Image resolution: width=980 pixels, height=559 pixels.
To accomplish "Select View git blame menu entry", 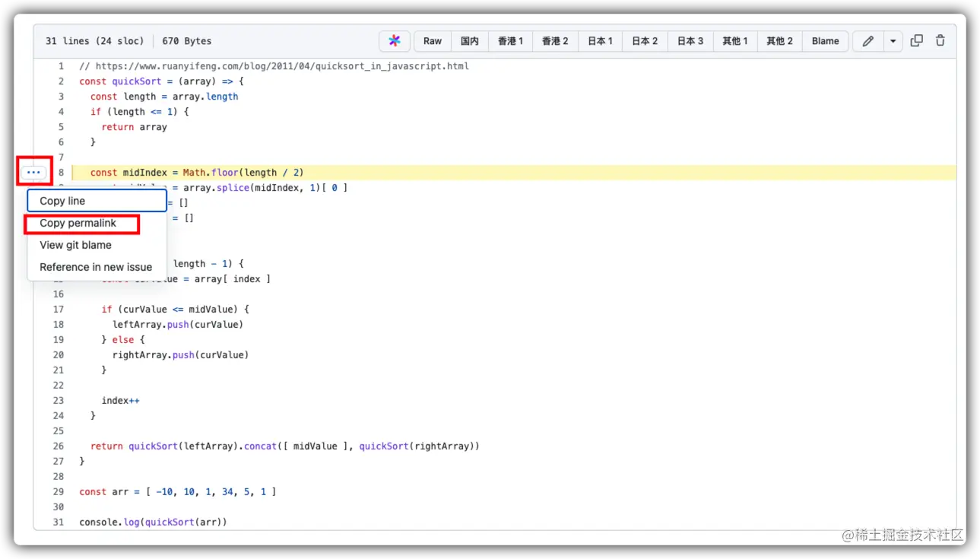I will click(x=97, y=245).
